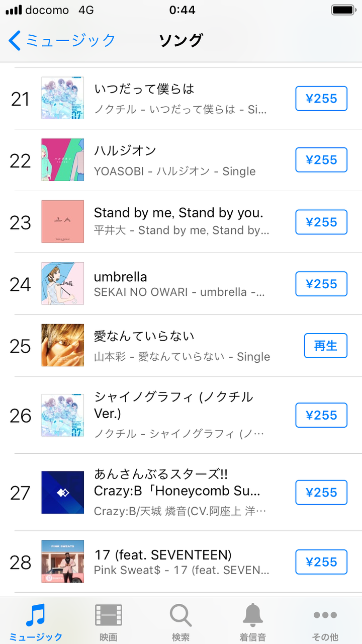The width and height of the screenshot is (362, 644).
Task: Tap the umbrella album cover art
Action: (63, 283)
